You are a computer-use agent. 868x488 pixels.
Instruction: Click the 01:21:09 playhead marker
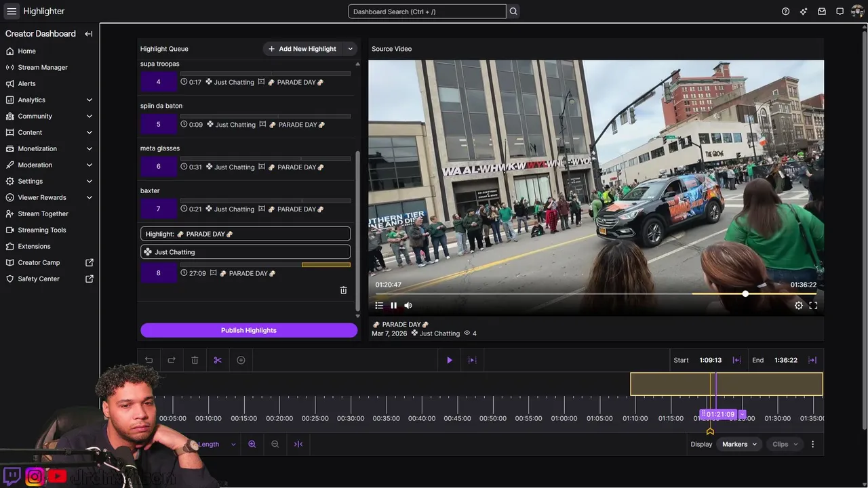coord(720,414)
